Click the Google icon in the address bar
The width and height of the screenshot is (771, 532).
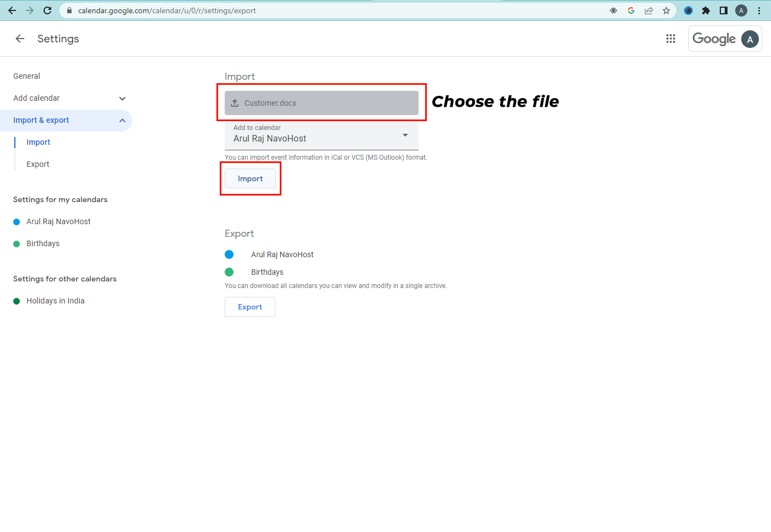tap(631, 10)
